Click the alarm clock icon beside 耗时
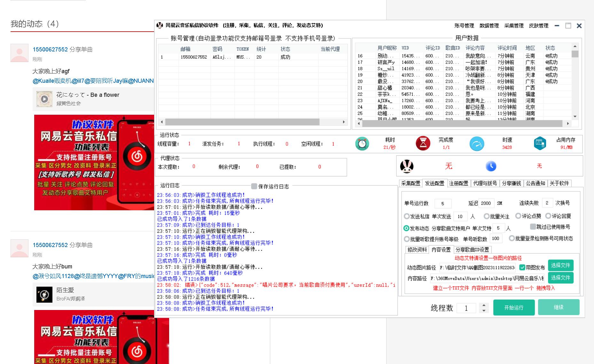Screen dimensions: 594x364 tap(362, 143)
